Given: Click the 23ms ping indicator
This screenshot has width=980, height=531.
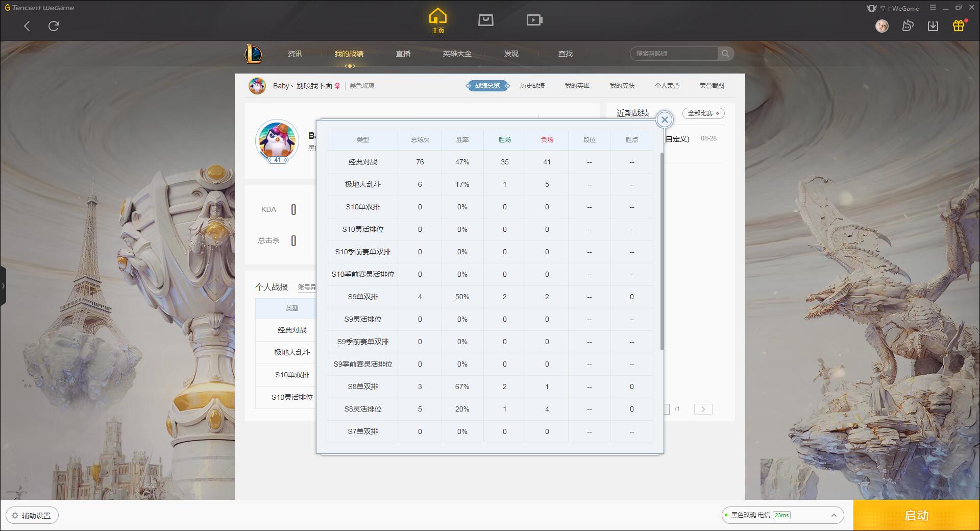Looking at the screenshot, I should click(x=781, y=515).
